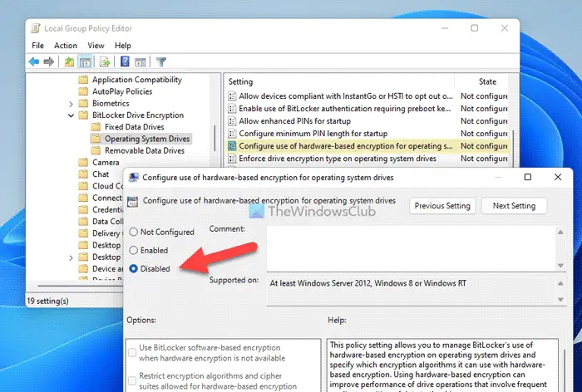Click the policy icon beside Configure minimum PIN length
The height and width of the screenshot is (392, 582).
[232, 134]
